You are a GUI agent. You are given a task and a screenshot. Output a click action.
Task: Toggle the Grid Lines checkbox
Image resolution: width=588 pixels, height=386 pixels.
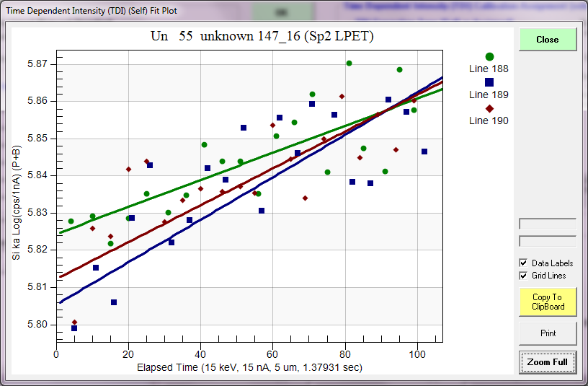click(523, 276)
